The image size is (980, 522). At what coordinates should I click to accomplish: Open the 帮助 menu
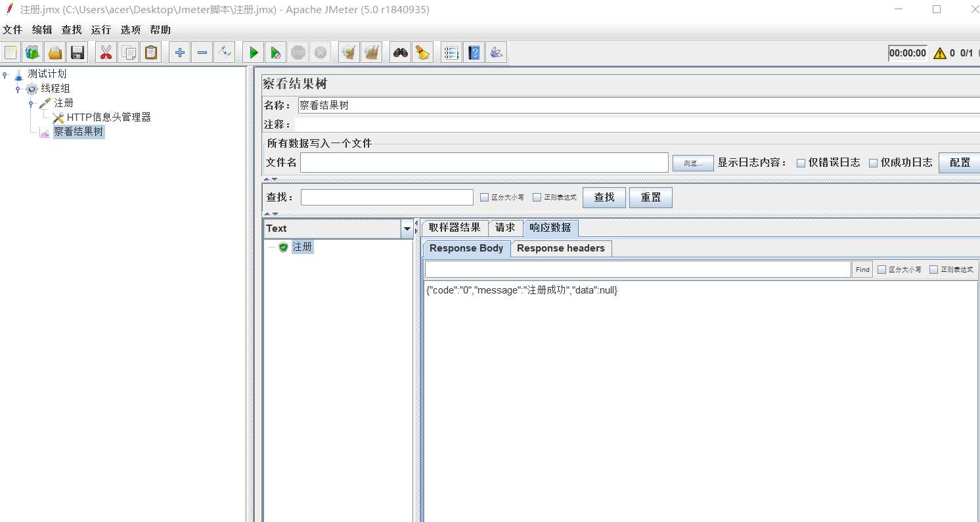[160, 30]
